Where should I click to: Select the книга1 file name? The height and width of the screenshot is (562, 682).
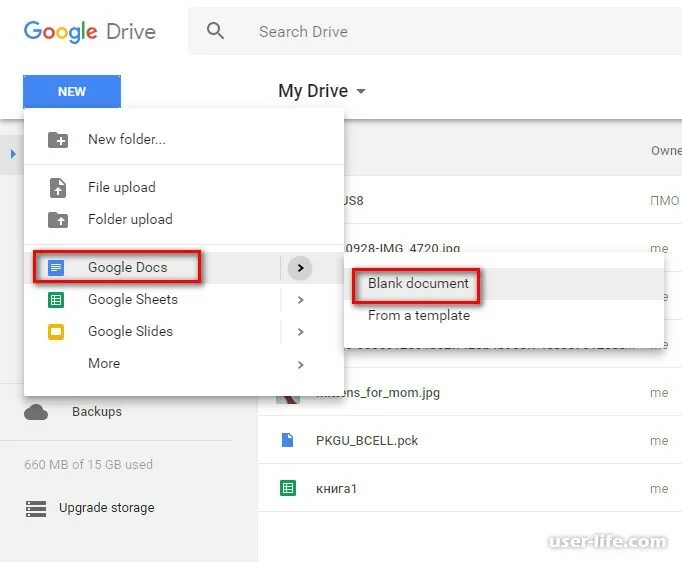(x=336, y=488)
